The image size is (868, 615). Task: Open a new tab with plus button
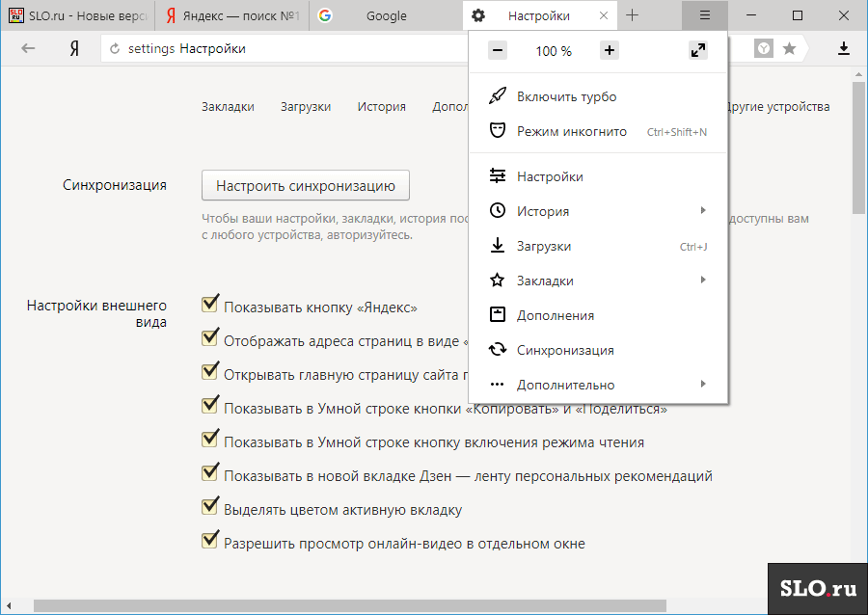tap(632, 15)
